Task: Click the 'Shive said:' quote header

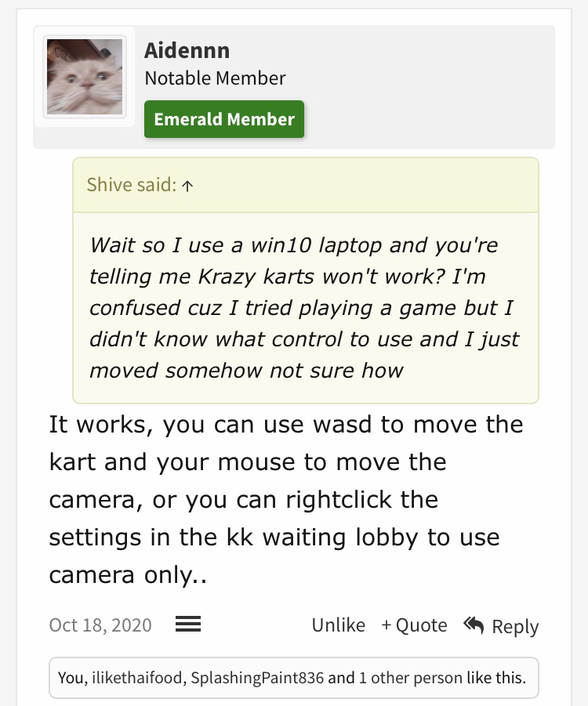Action: (132, 185)
